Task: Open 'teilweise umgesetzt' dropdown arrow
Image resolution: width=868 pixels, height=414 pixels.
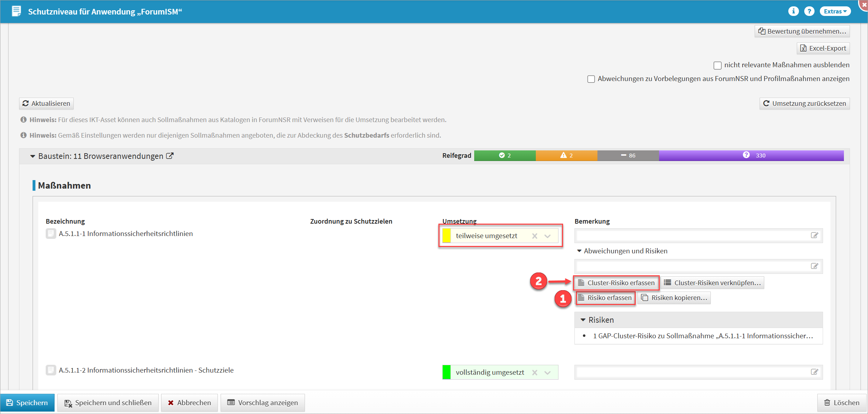Action: click(x=548, y=236)
